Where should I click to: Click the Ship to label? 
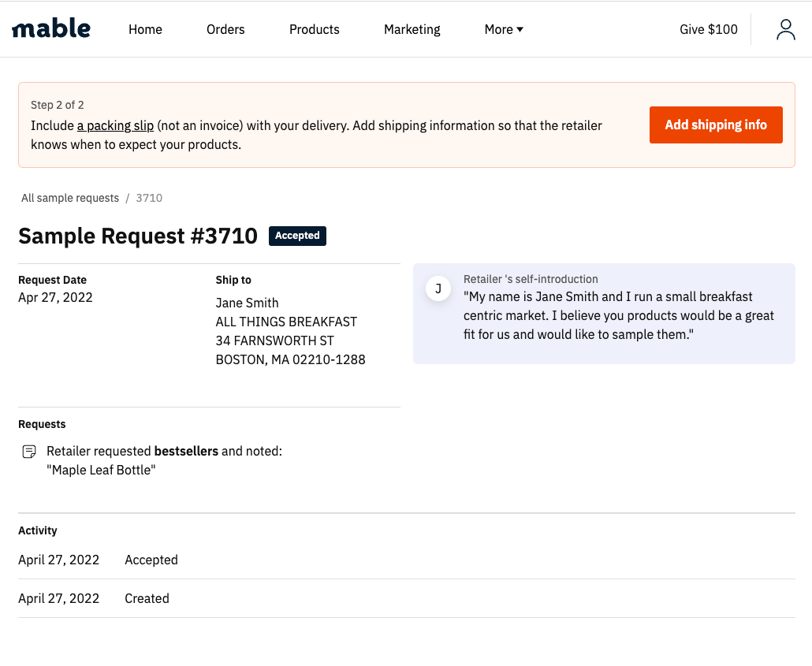tap(233, 280)
